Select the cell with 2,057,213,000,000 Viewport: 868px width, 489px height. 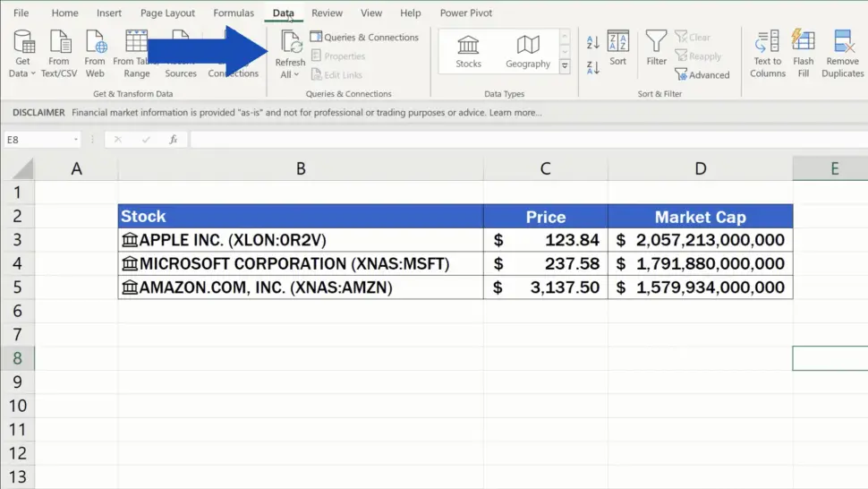[x=701, y=240]
